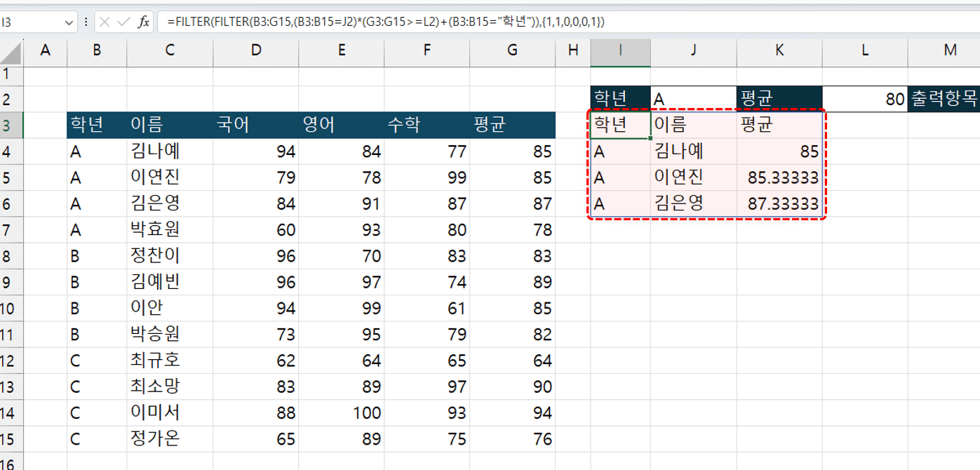The height and width of the screenshot is (470, 980).
Task: Click the 이름 header in result cell J3
Action: click(693, 125)
